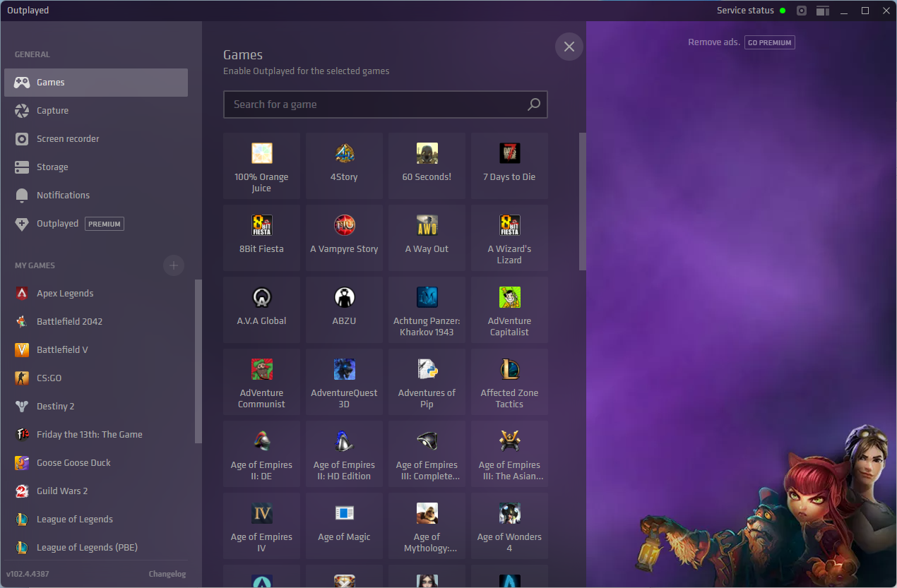Select Goose Goose Duck in My Games
Screen dimensions: 897x588
coord(96,463)
